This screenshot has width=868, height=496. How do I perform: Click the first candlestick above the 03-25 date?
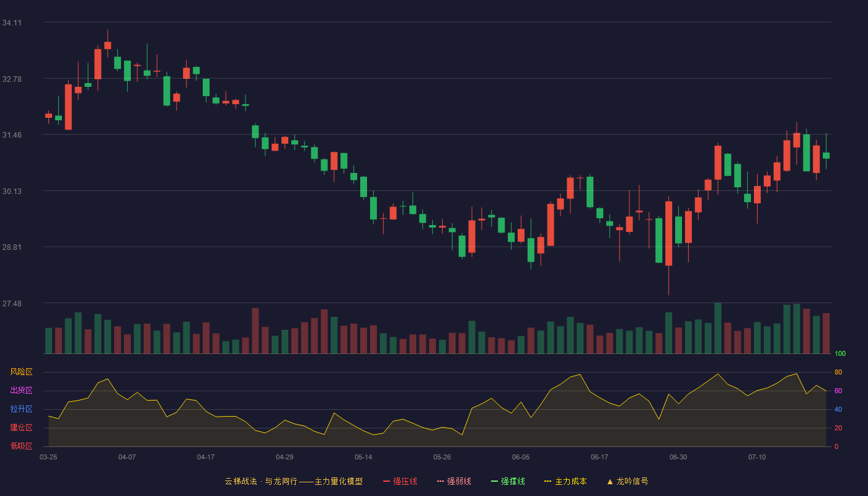(x=48, y=115)
